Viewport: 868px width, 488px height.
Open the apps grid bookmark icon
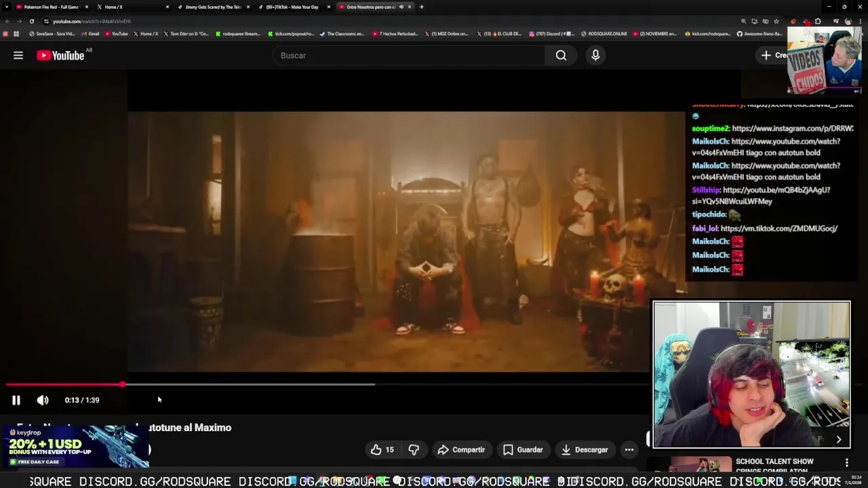click(x=16, y=34)
